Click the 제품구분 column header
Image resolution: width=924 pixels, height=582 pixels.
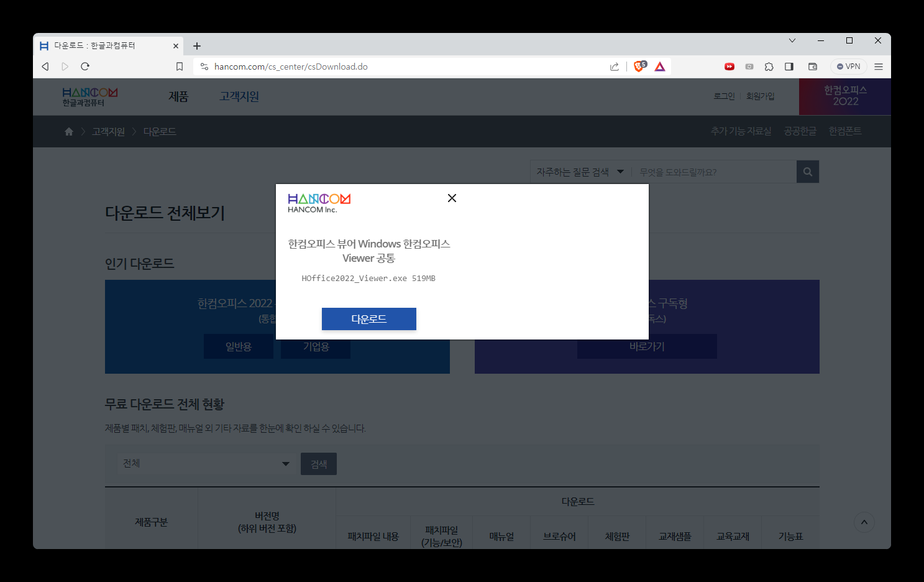151,522
